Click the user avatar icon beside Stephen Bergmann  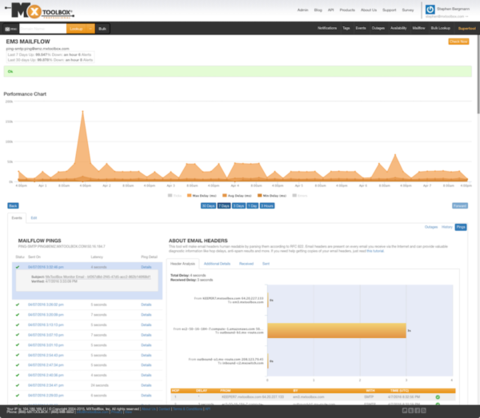point(430,10)
